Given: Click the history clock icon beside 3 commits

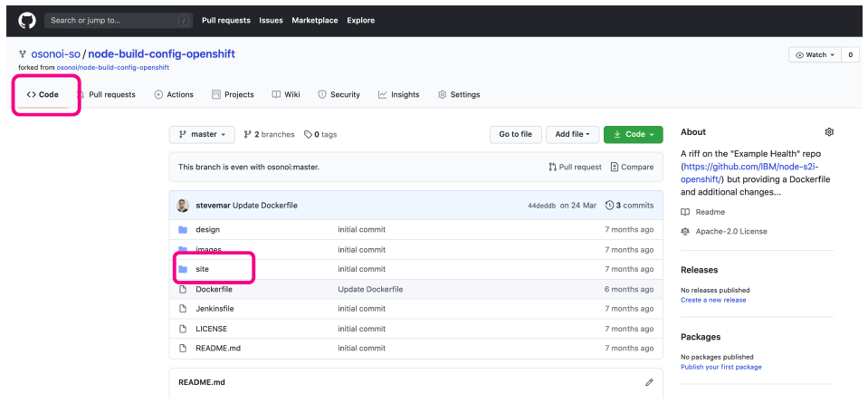Looking at the screenshot, I should pyautogui.click(x=609, y=206).
